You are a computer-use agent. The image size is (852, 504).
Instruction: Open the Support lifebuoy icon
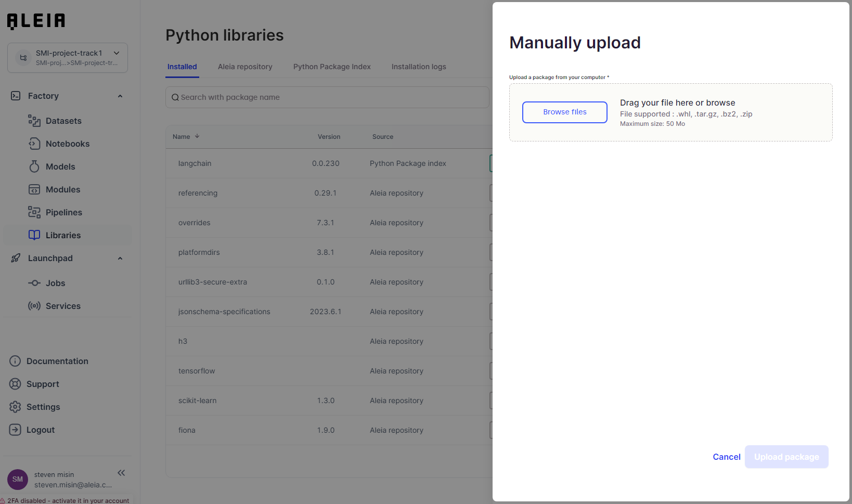pyautogui.click(x=15, y=384)
